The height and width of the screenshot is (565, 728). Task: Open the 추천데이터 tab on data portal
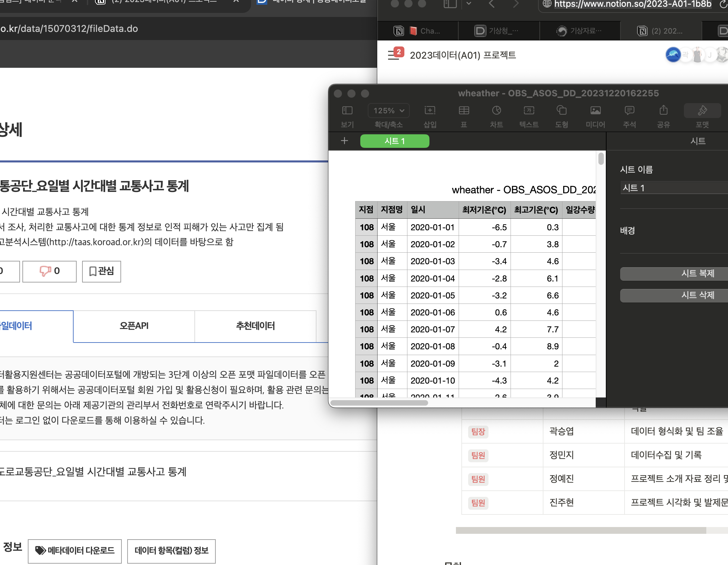coord(255,326)
